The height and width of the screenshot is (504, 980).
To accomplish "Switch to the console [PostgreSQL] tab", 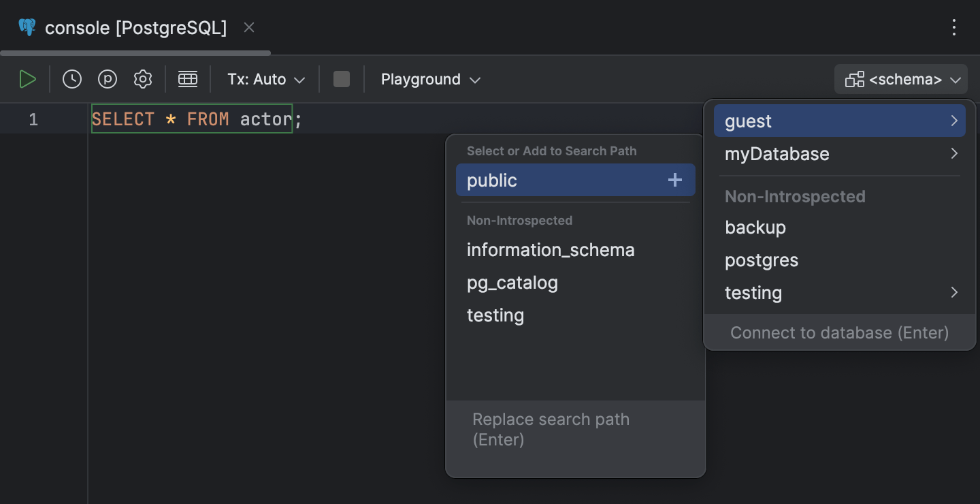I will point(135,27).
